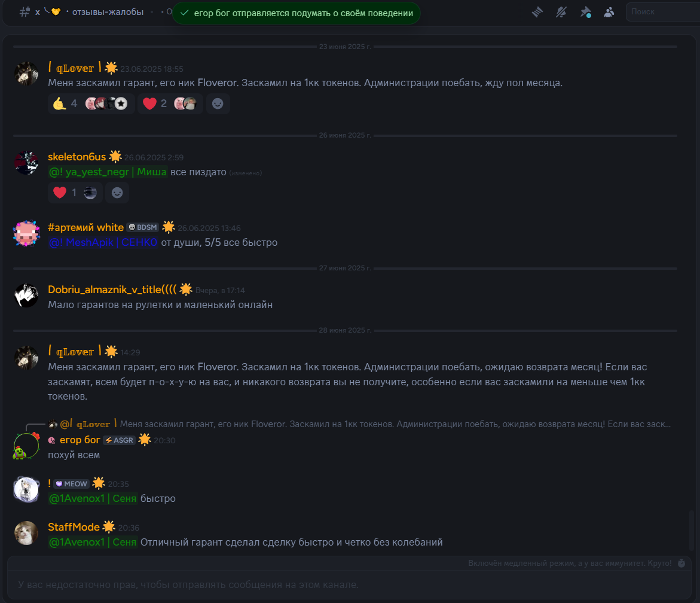Viewport: 700px width, 603px height.
Task: Show the member list icon
Action: (x=609, y=12)
